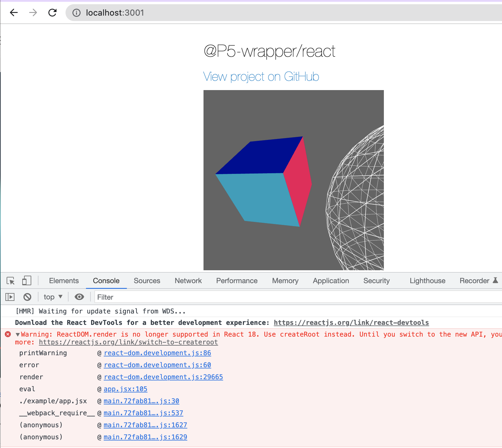The image size is (502, 448).
Task: Click the __webpack_require__ stack frame text
Action: 57,413
